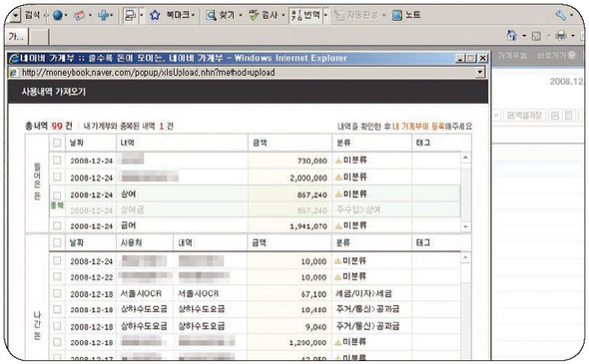589x364 pixels.
Task: Check the 상여 867,240 row checkbox
Action: 57,194
